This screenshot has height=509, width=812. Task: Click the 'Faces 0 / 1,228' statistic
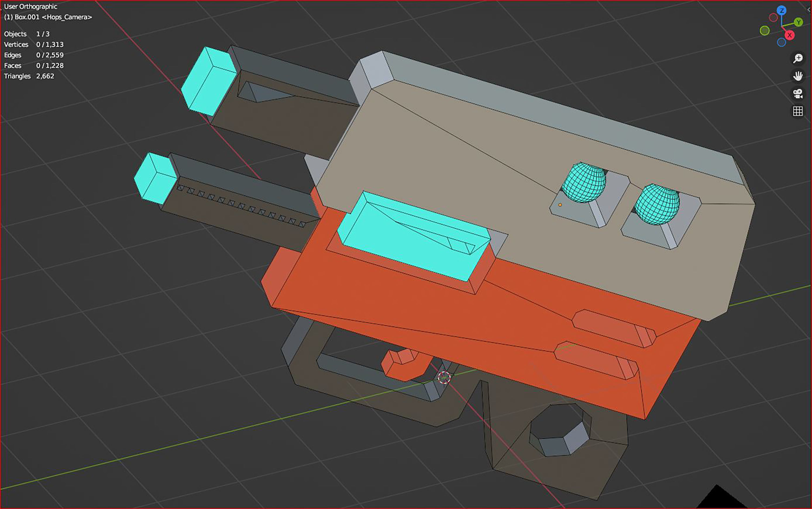tap(34, 65)
